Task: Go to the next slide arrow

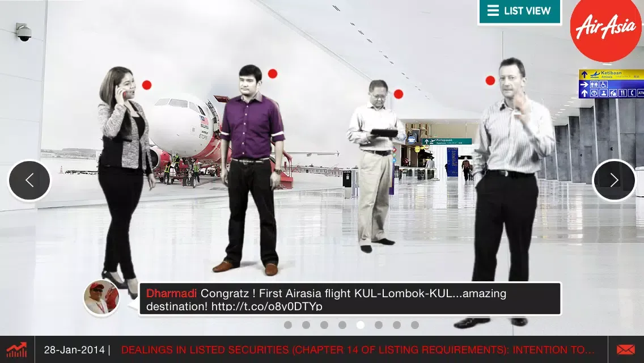Action: [x=614, y=180]
